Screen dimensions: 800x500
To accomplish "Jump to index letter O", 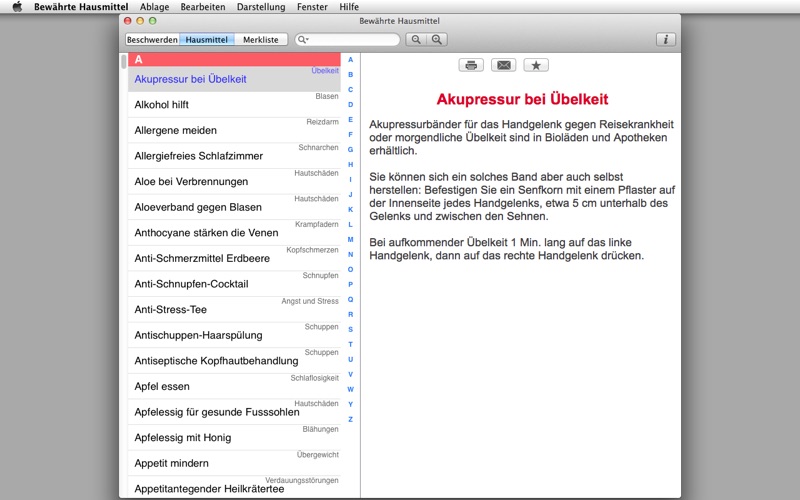I will tap(351, 269).
